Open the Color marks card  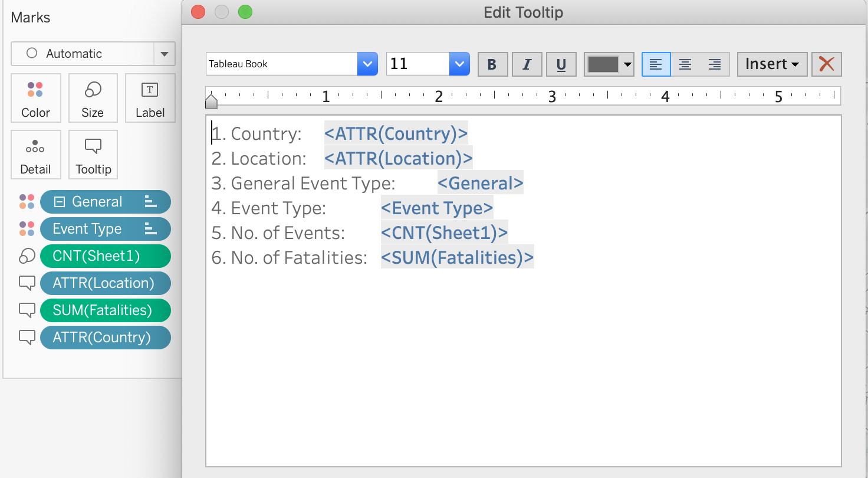(35, 98)
